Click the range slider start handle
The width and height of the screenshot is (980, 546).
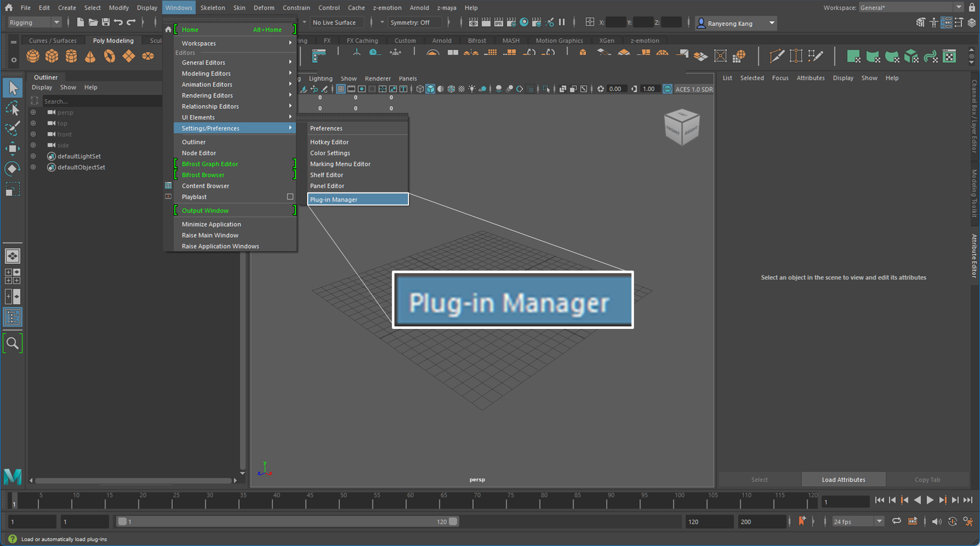[122, 521]
